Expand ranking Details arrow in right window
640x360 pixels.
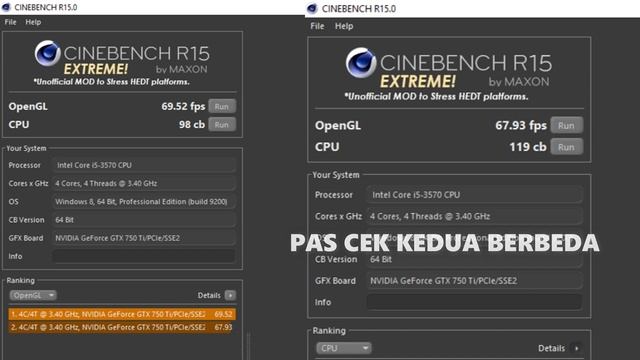[x=576, y=348]
